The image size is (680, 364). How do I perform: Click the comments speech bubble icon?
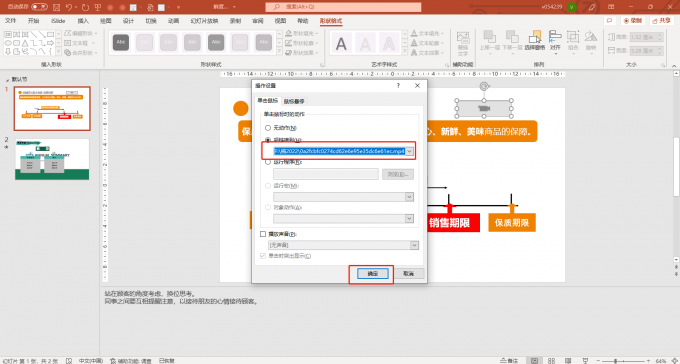[x=610, y=20]
